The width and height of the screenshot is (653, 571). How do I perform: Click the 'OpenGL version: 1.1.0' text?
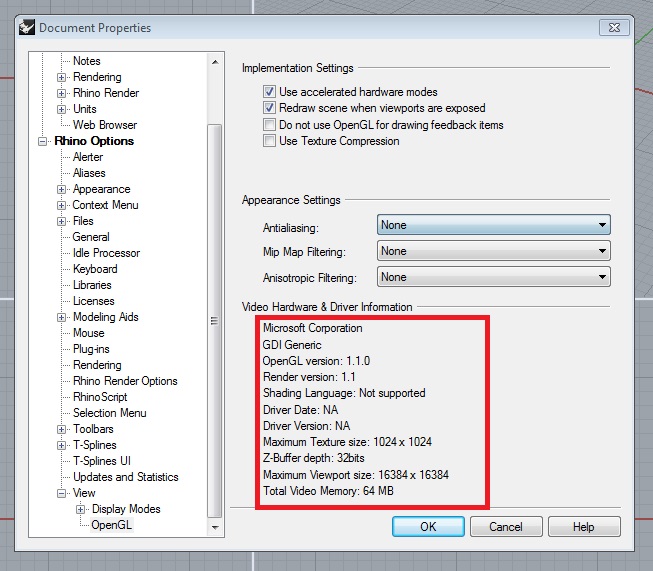(317, 361)
